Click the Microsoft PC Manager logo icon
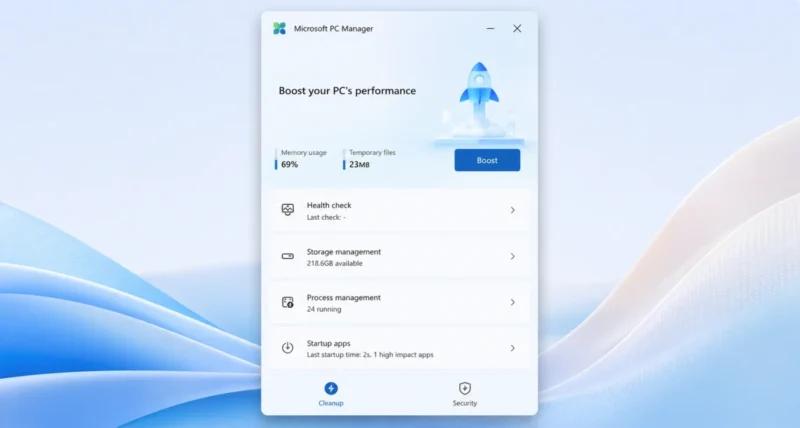Screen dimensions: 800x428 279,29
